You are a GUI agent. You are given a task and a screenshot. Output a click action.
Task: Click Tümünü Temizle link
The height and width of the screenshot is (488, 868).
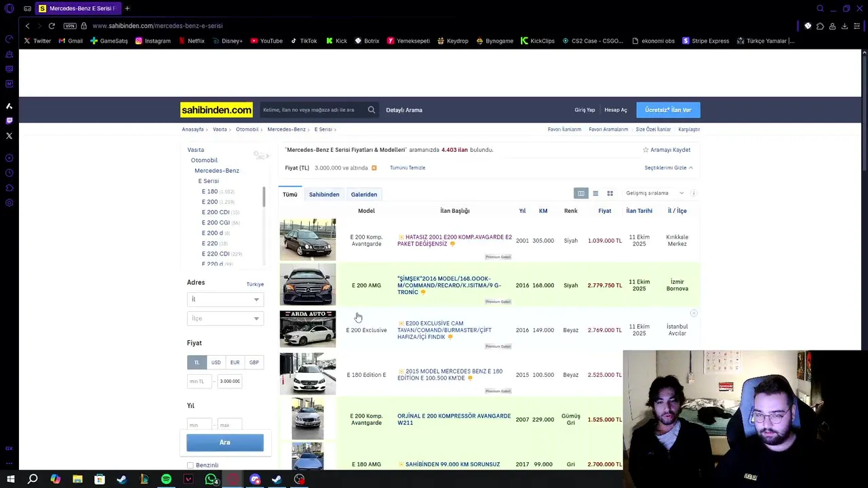point(408,167)
